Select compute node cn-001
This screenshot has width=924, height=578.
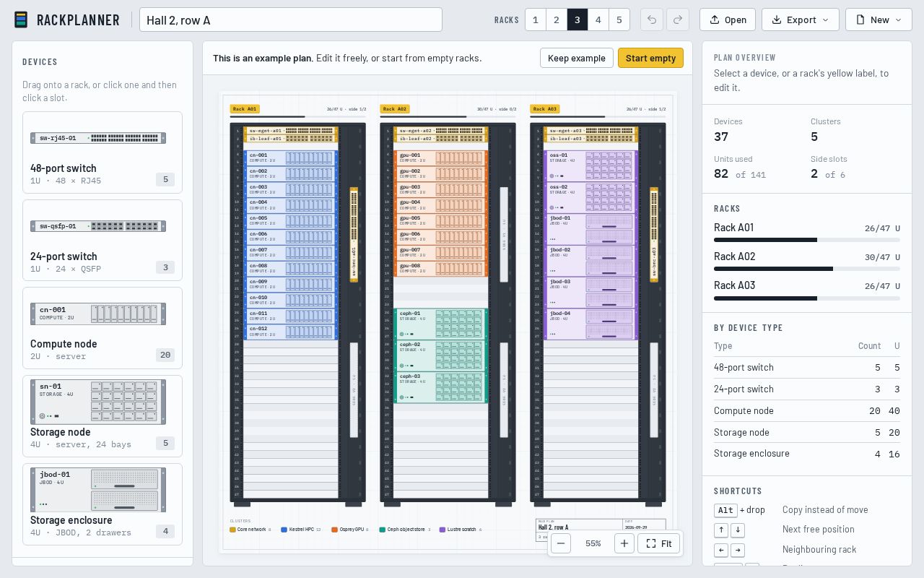pyautogui.click(x=291, y=158)
